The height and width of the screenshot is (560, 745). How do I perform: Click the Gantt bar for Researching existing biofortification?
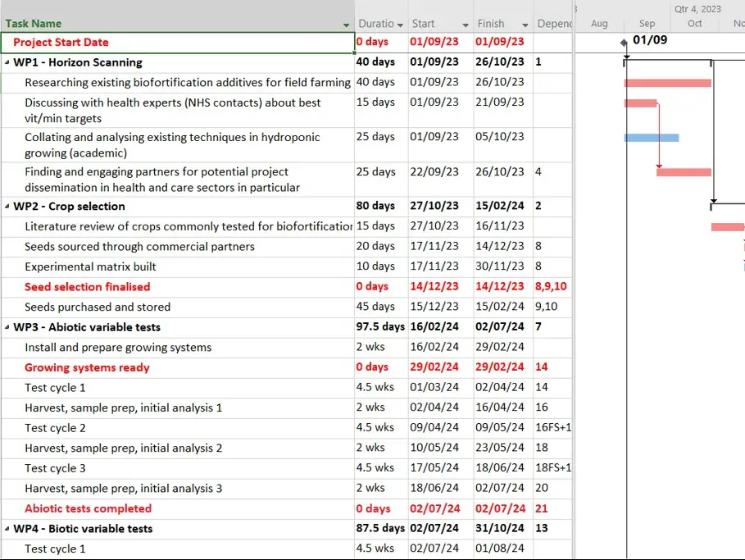[668, 83]
